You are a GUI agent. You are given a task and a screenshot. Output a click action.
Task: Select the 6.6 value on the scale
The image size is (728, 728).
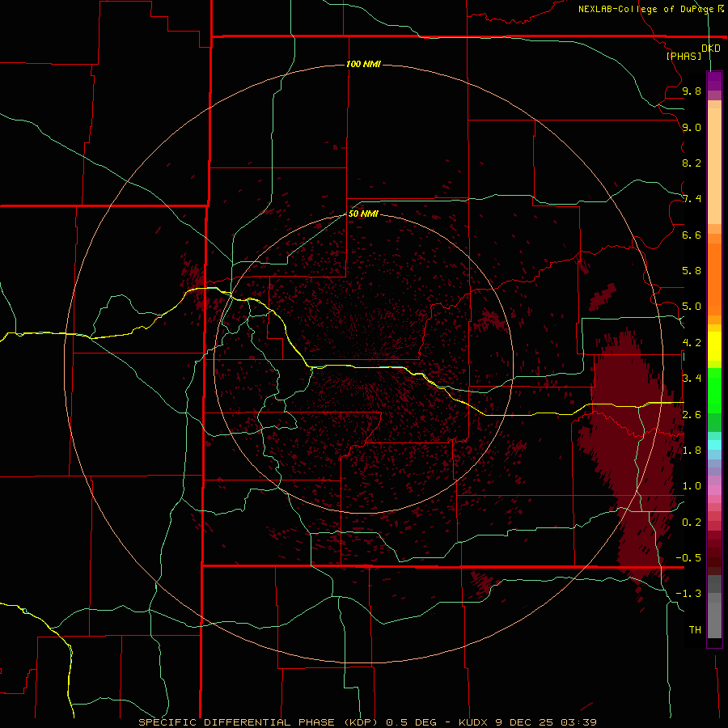692,235
